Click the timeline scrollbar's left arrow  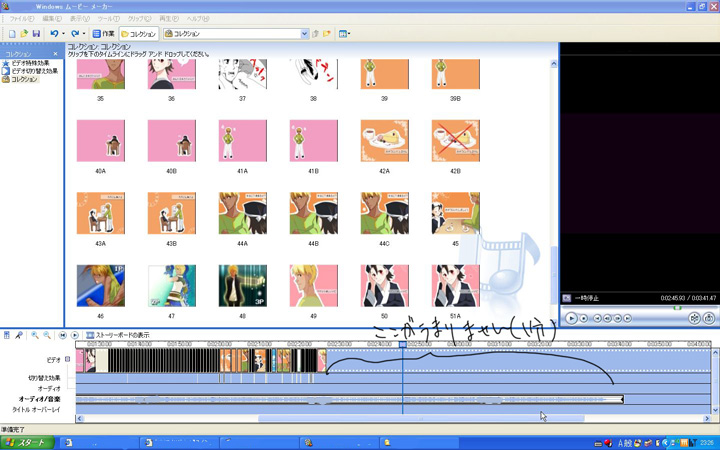[x=80, y=418]
